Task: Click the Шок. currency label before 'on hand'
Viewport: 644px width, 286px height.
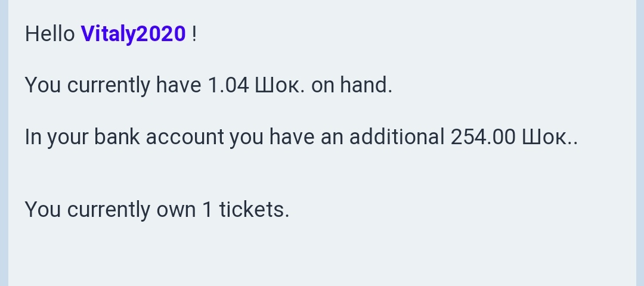Action: point(280,85)
